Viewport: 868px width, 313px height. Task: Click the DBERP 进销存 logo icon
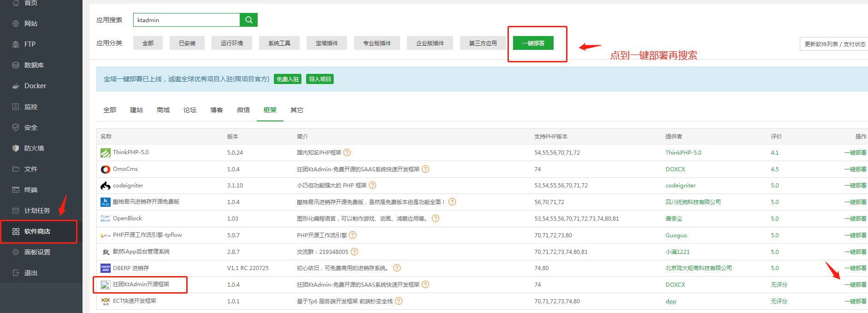click(105, 268)
